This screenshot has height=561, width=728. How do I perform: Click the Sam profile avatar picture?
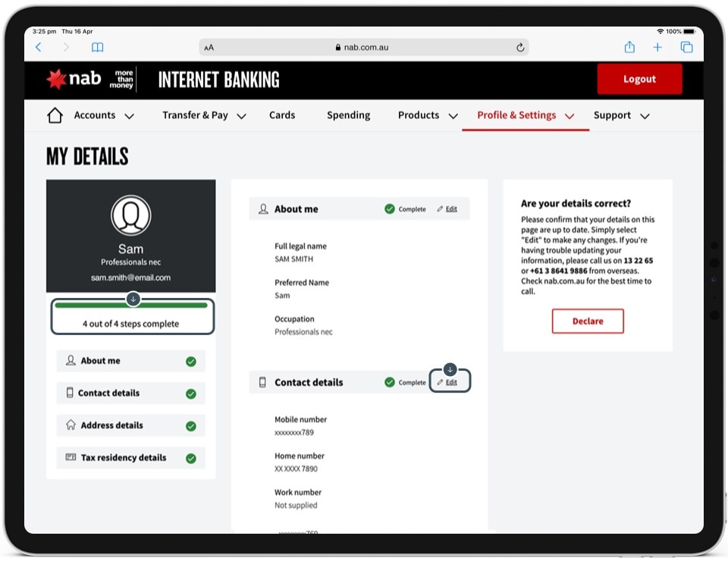(130, 216)
